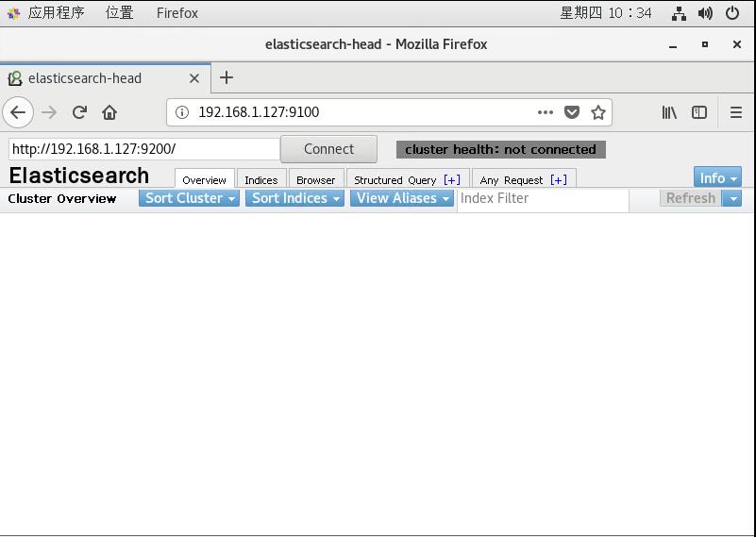Screen dimensions: 756x537
Task: Minimize the Firefox window
Action: [x=673, y=45]
